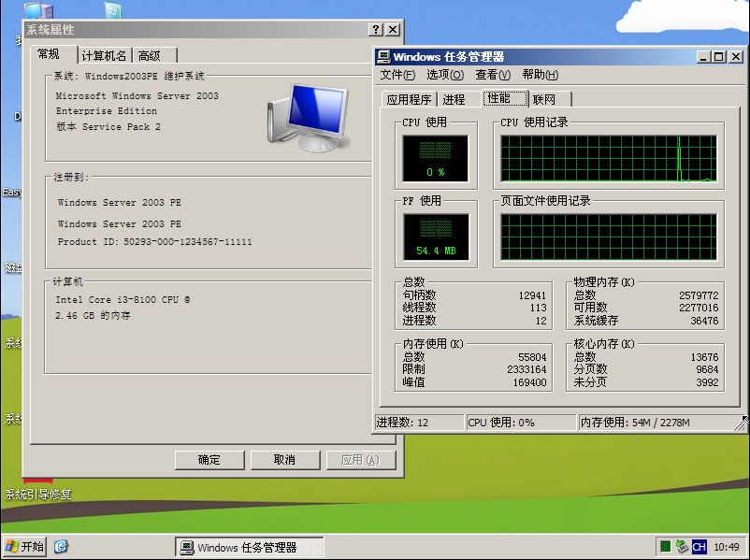This screenshot has width=750, height=560.
Task: Open the 文件(F) menu
Action: click(397, 75)
